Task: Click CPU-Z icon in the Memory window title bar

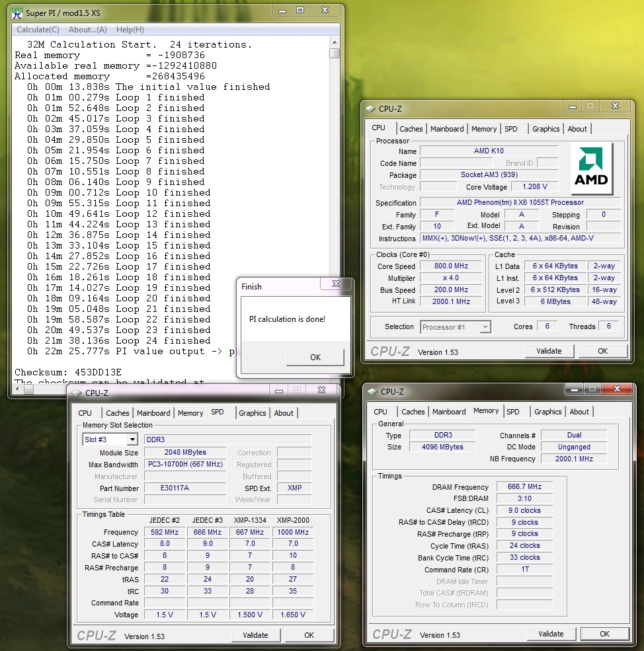Action: click(x=373, y=392)
